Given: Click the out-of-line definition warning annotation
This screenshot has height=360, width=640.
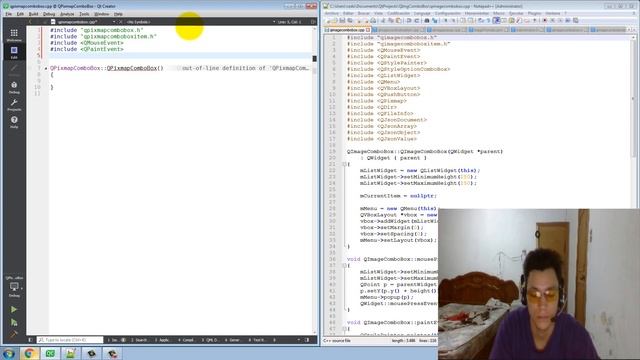Looking at the screenshot, I should click(x=245, y=68).
